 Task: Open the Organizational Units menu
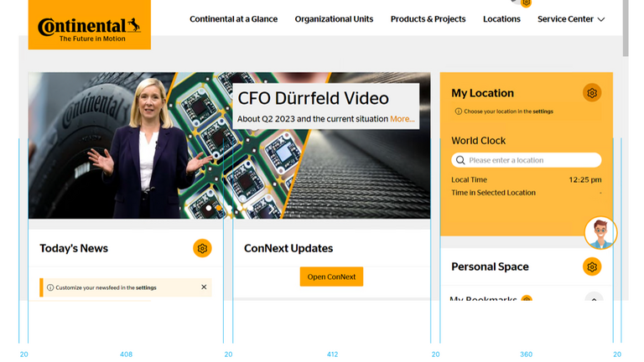pyautogui.click(x=334, y=19)
